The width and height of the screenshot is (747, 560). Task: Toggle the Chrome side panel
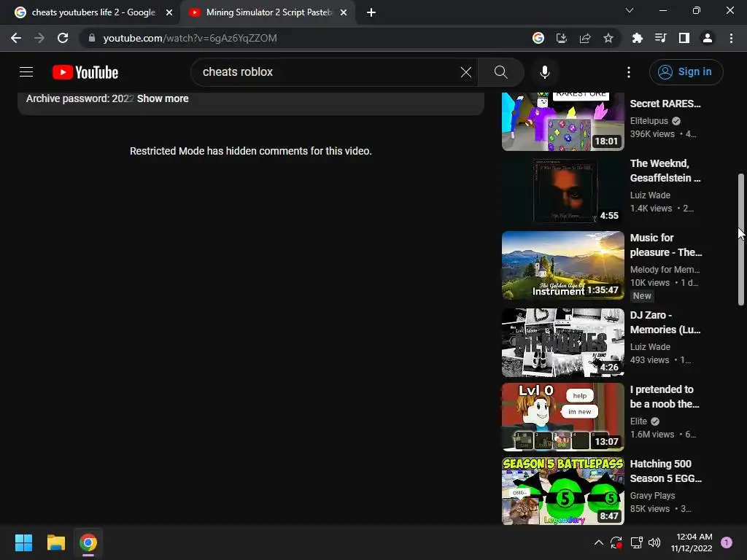[684, 38]
